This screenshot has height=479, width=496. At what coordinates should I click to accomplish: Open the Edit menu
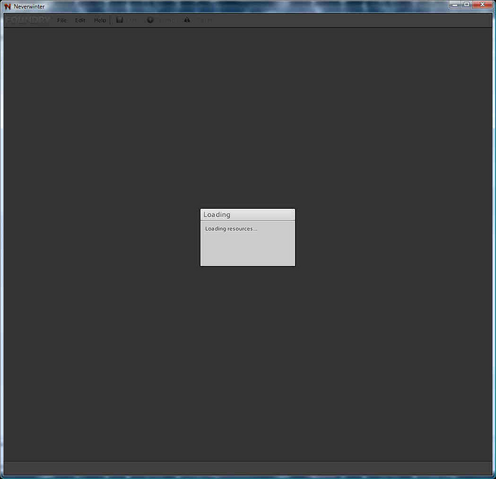(80, 20)
